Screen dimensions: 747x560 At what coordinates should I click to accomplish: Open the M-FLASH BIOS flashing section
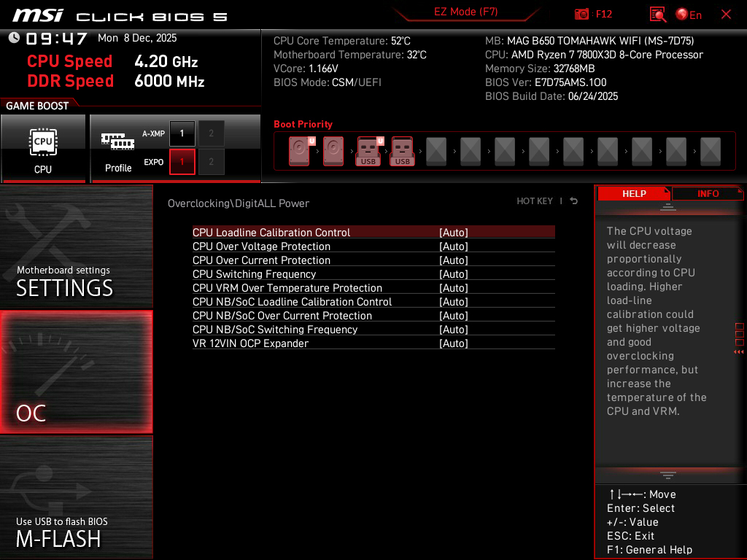[x=76, y=497]
